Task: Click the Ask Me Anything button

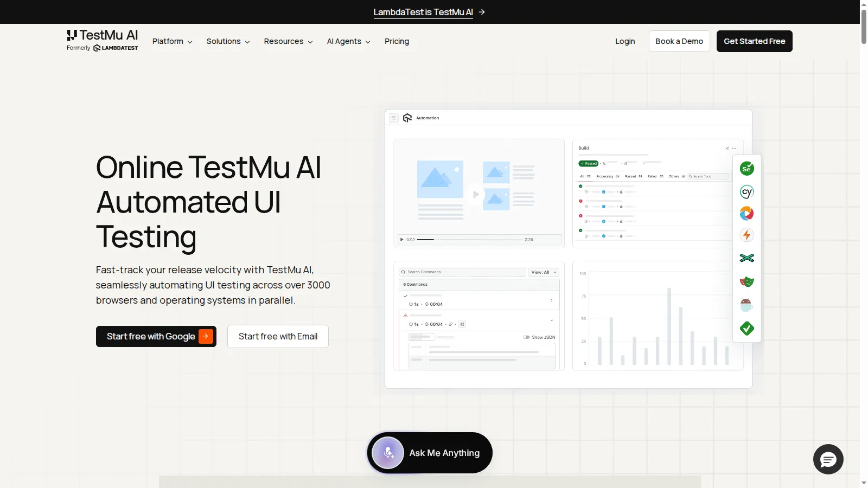Action: click(430, 453)
